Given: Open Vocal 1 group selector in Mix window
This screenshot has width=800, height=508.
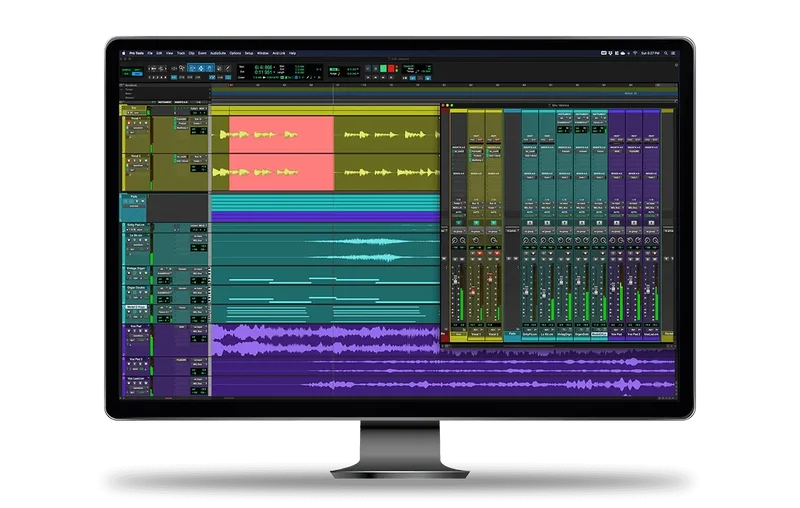Looking at the screenshot, I should (476, 231).
